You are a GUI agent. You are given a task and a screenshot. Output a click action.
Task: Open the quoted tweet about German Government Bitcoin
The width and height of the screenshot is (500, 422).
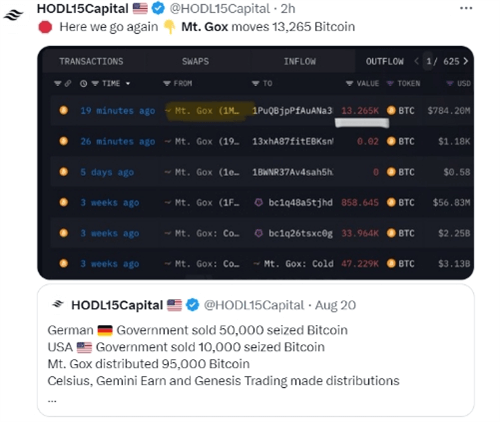pos(256,350)
